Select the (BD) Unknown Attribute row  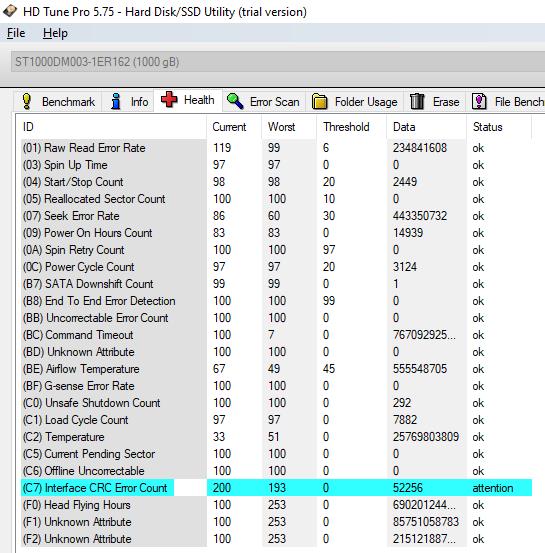[x=277, y=352]
